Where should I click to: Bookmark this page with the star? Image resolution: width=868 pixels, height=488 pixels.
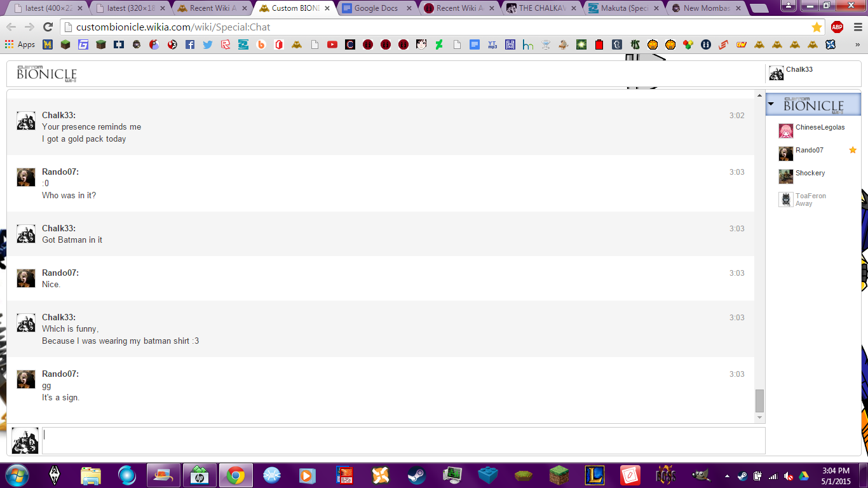click(x=817, y=27)
